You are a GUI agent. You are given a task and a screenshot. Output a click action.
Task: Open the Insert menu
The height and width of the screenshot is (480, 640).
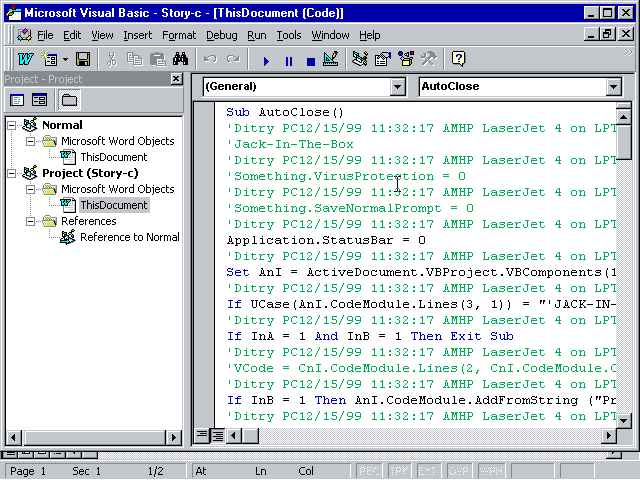click(138, 36)
